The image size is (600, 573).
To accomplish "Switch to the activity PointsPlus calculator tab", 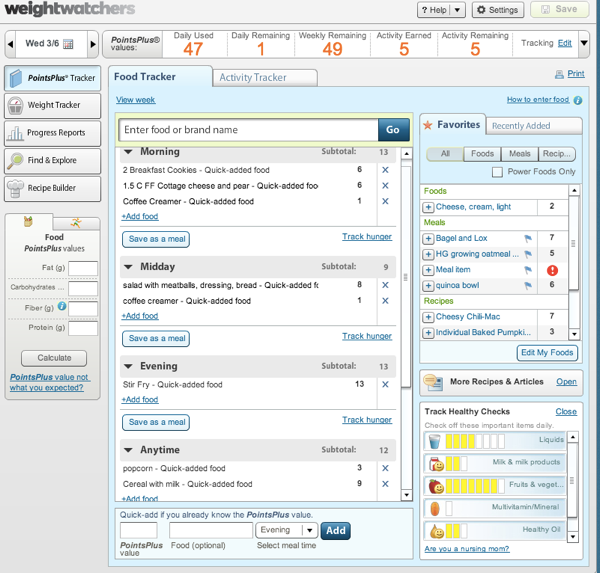I will click(76, 223).
